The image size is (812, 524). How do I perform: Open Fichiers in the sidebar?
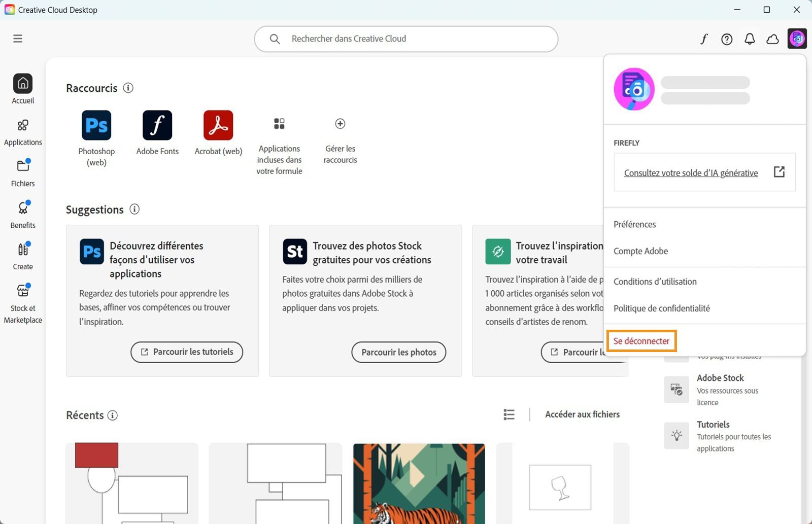(23, 173)
